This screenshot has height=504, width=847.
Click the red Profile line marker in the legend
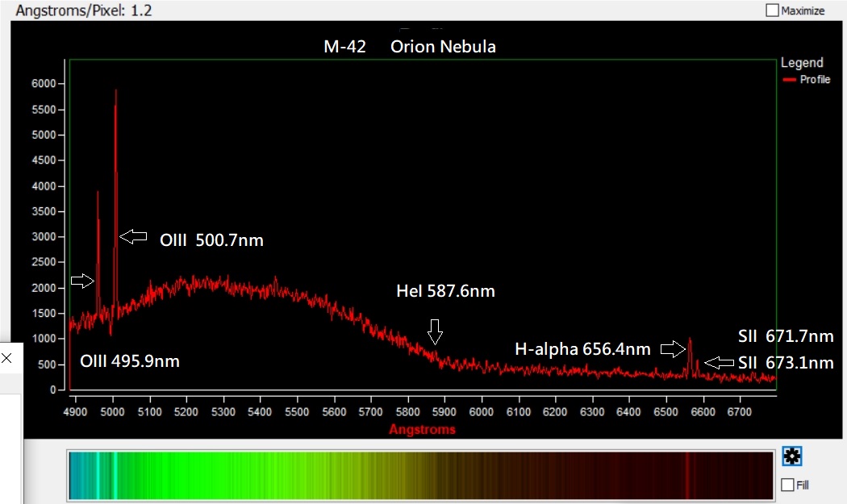[x=789, y=80]
